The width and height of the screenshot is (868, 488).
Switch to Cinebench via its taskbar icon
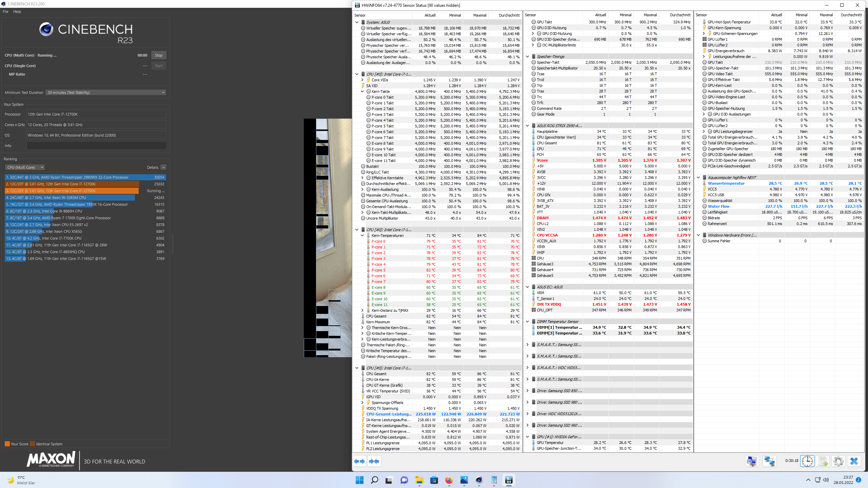(x=479, y=480)
